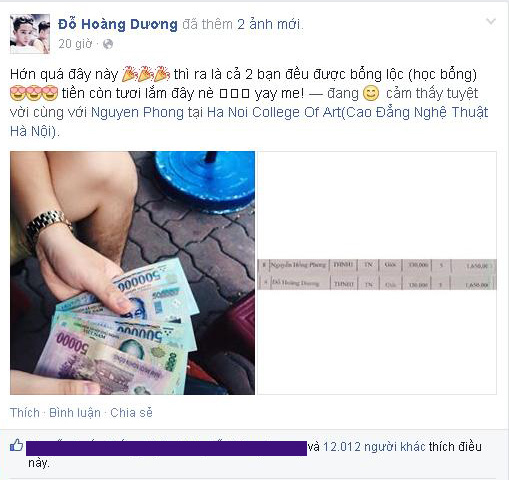Click the Đỗ Hoàng Dương profile picture
Image resolution: width=509 pixels, height=480 pixels.
pyautogui.click(x=30, y=34)
